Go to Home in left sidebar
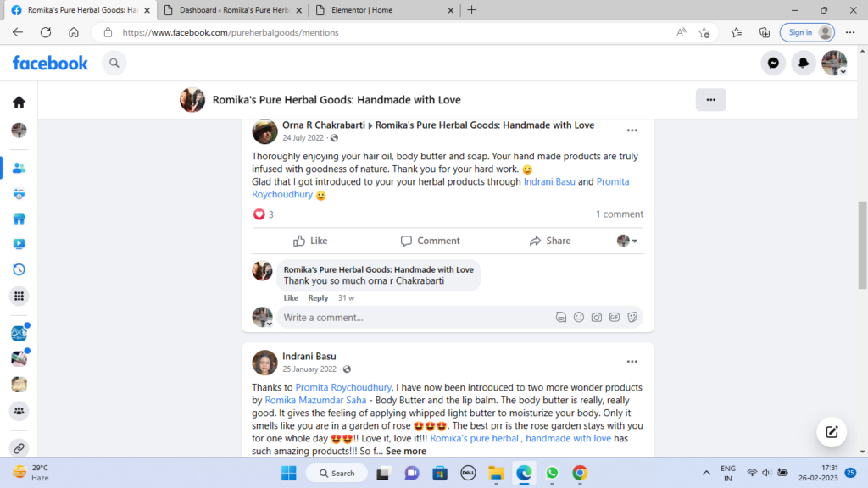868x488 pixels. [19, 103]
